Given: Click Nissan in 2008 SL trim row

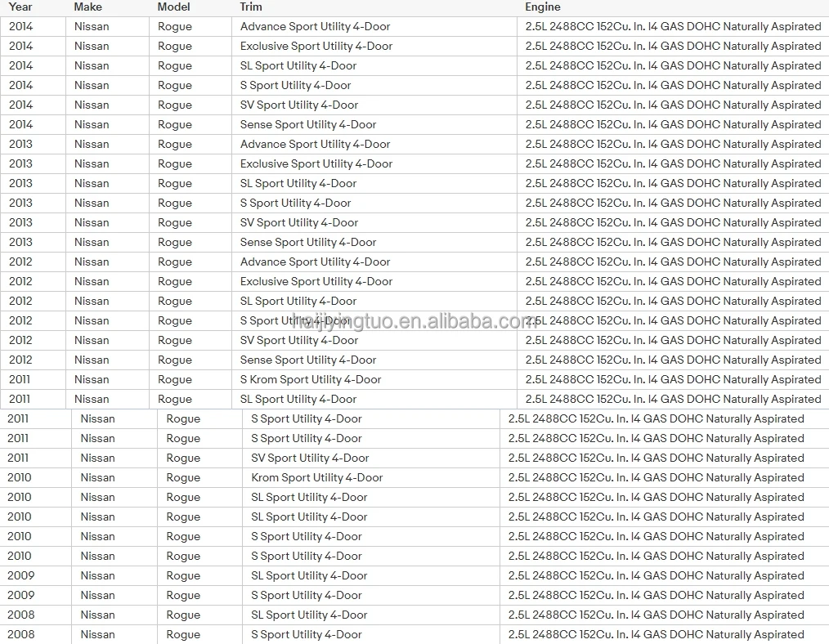Looking at the screenshot, I should pyautogui.click(x=98, y=615).
